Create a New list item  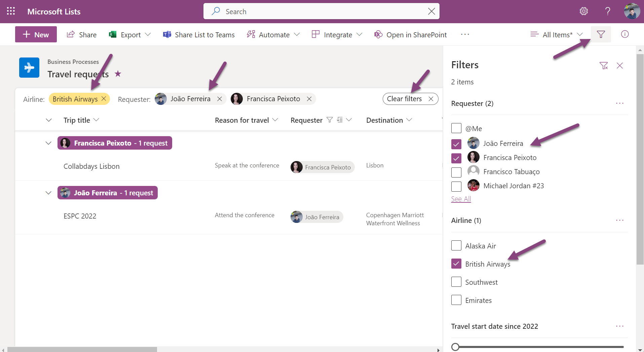point(36,34)
